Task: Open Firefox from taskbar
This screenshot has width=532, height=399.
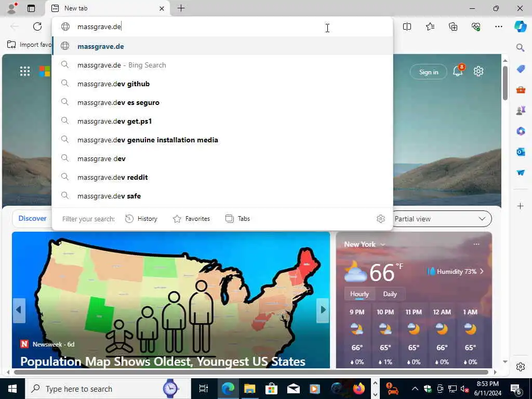Action: 358,389
